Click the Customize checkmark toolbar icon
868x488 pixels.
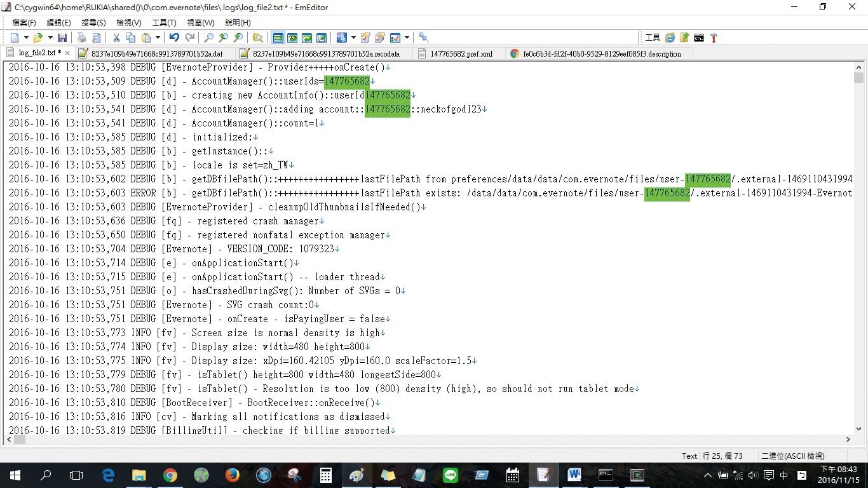[395, 37]
